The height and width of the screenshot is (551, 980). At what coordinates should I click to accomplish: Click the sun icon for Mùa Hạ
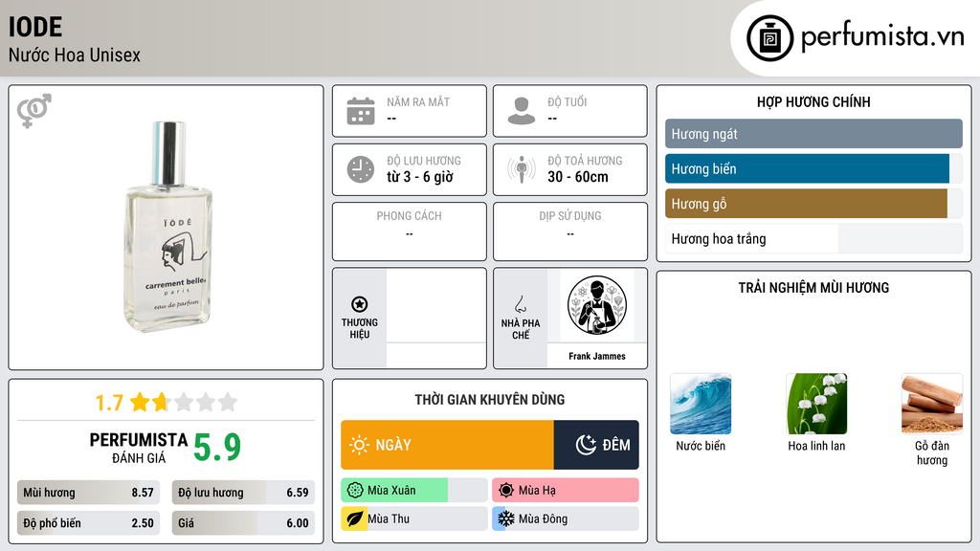(x=506, y=491)
